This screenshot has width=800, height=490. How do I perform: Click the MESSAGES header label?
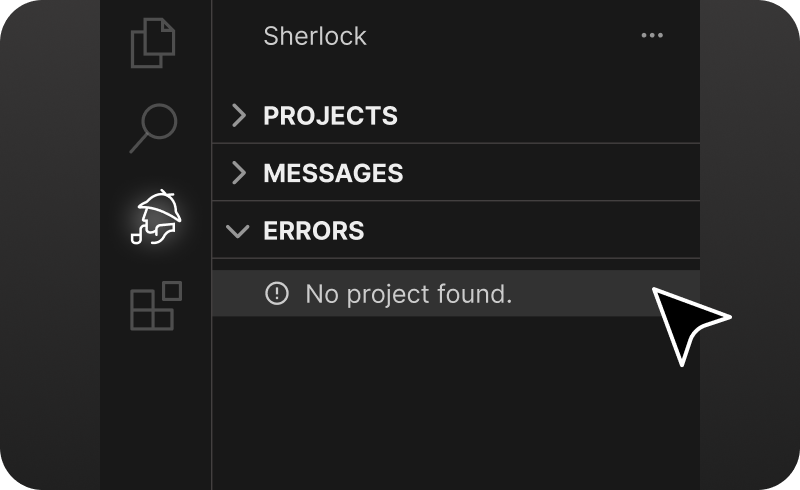[x=333, y=173]
